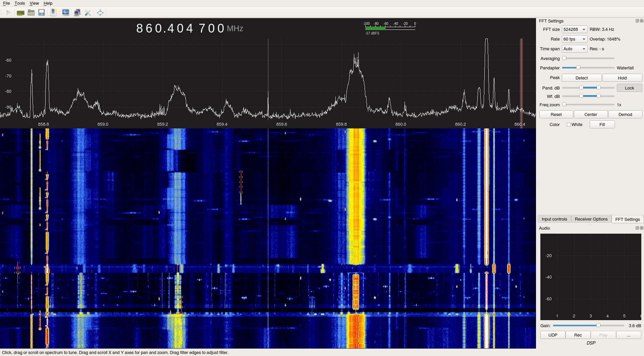Click the save settings floppy icon

click(x=42, y=13)
